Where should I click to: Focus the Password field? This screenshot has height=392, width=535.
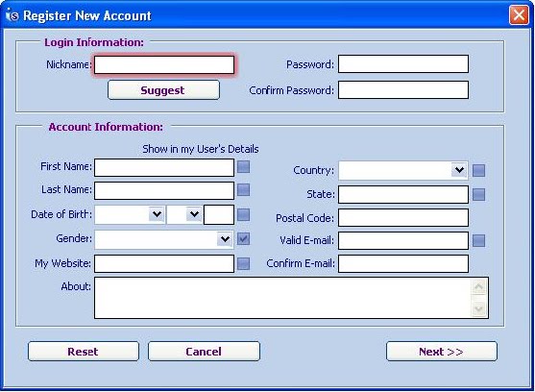[403, 63]
